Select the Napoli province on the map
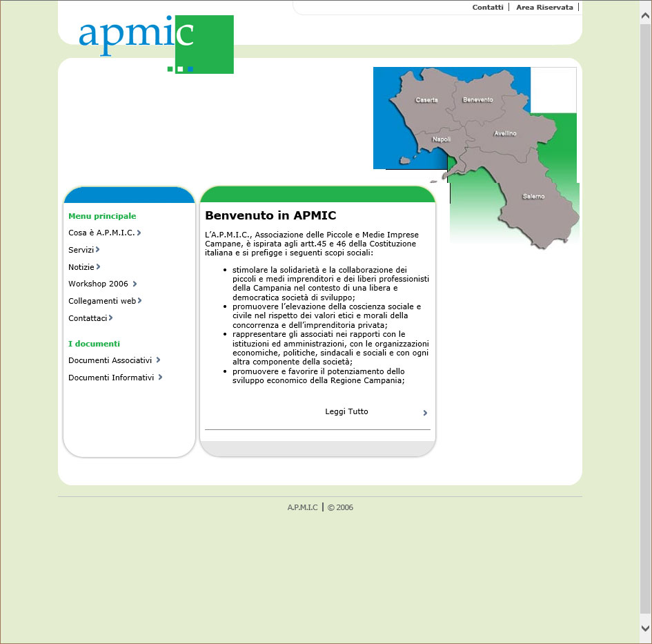 click(441, 139)
